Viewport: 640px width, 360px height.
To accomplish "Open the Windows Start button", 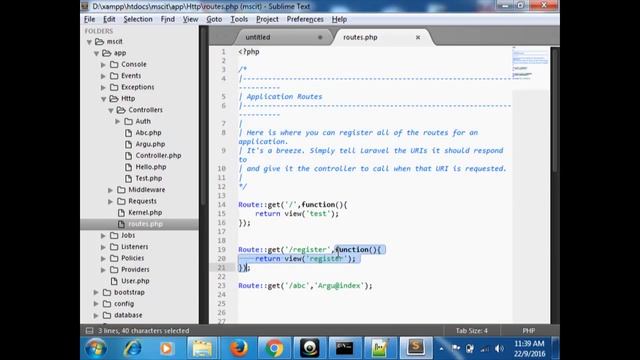I will click(x=96, y=348).
